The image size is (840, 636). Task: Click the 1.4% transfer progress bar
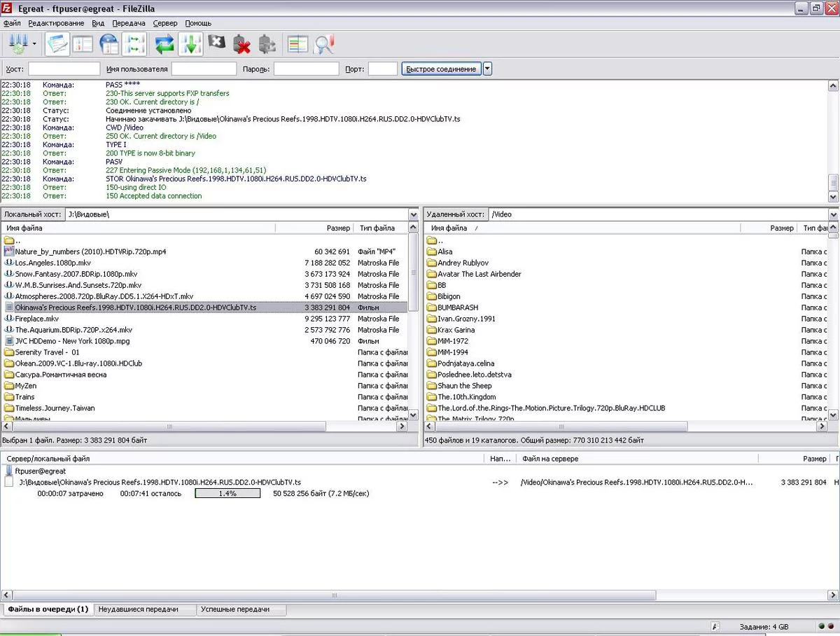227,493
